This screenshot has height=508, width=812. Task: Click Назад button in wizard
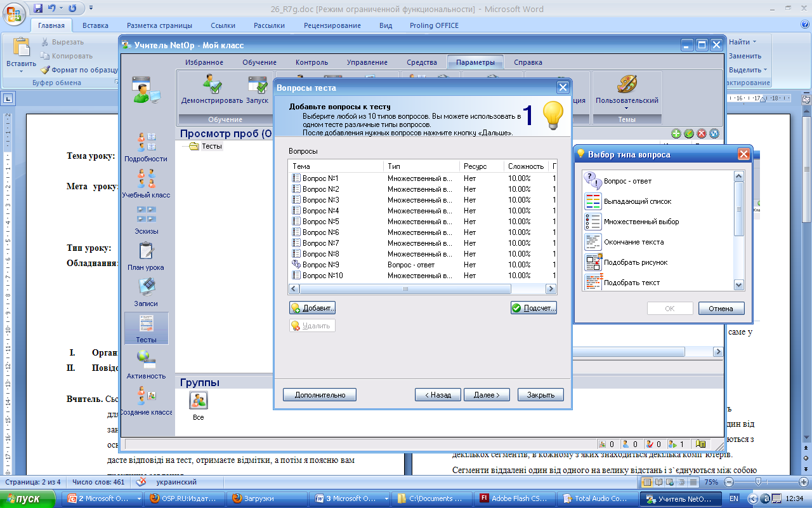(438, 395)
